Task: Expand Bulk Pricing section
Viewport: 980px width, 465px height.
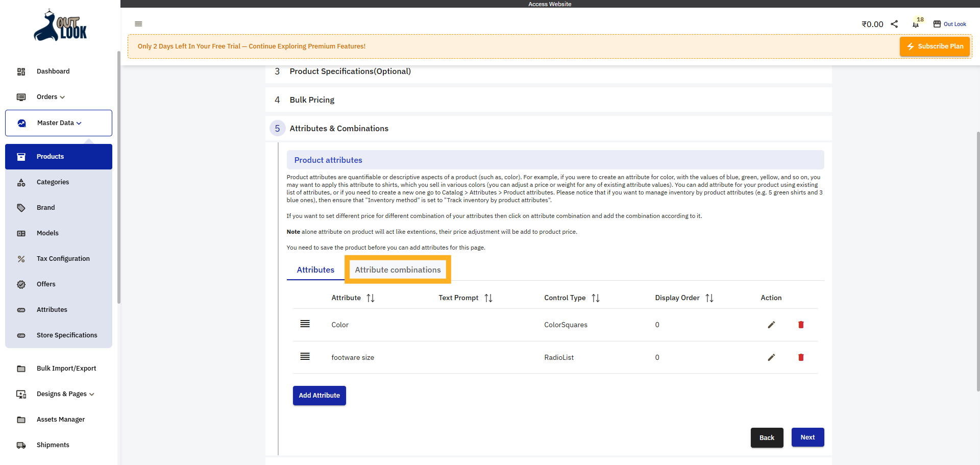Action: (x=312, y=100)
